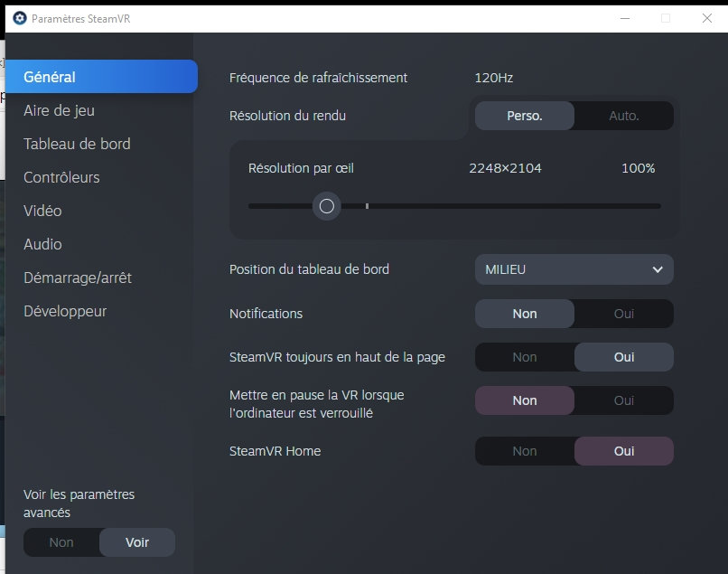Set SteamVR toujours en haut to Oui
728x574 pixels.
[624, 357]
